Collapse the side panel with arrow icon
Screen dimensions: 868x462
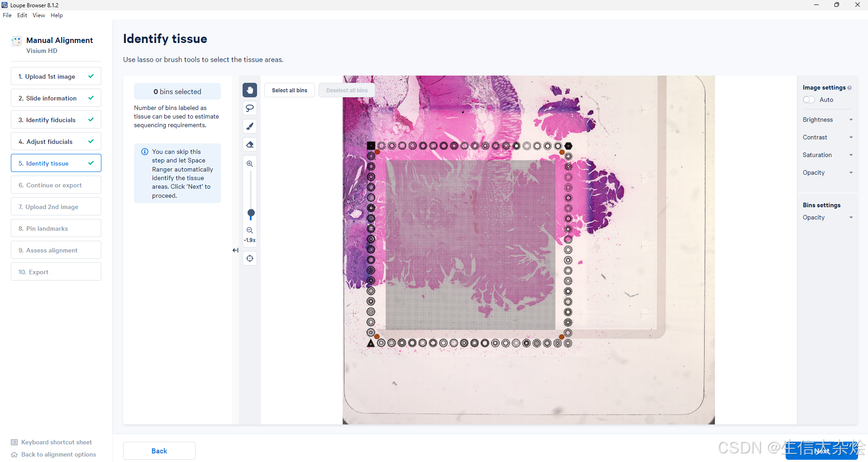pos(235,250)
